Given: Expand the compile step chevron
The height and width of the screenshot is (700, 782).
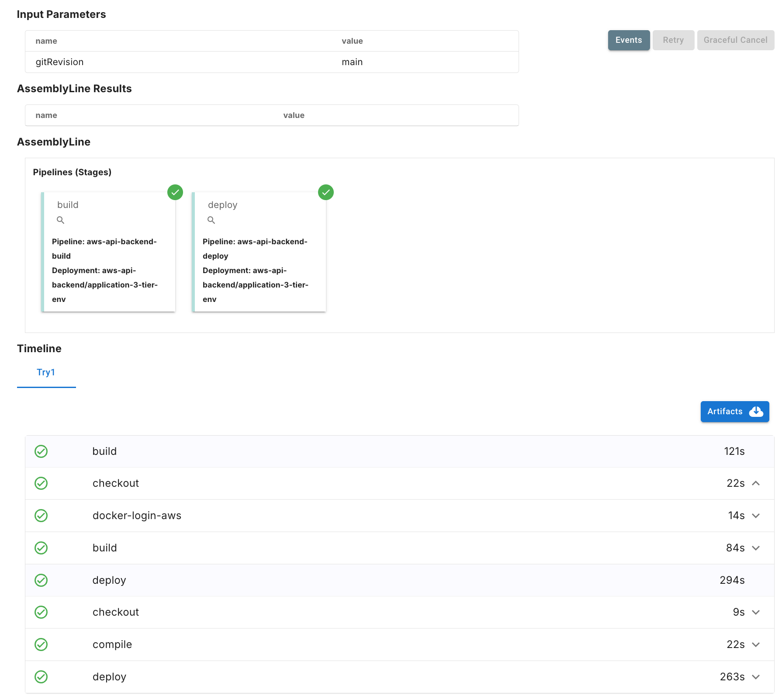Looking at the screenshot, I should point(756,645).
